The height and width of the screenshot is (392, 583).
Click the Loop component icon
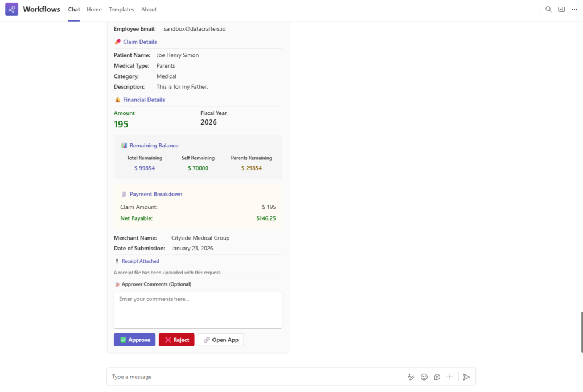437,377
